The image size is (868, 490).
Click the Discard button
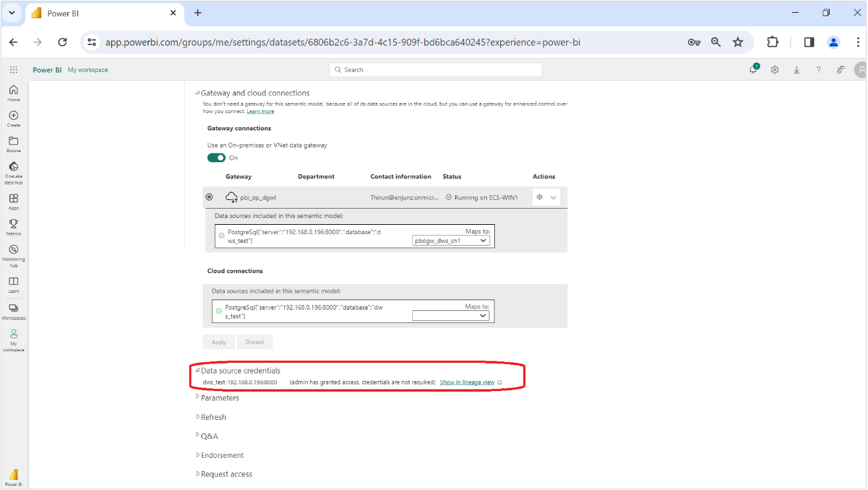[x=255, y=342]
